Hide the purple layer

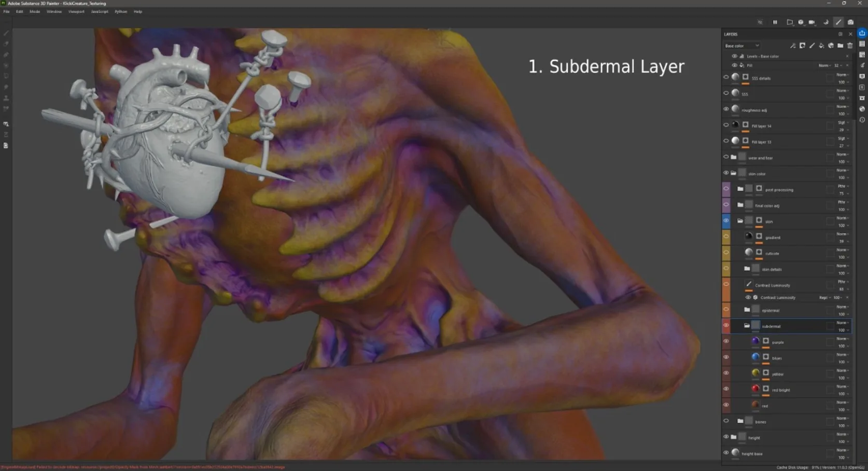tap(726, 341)
